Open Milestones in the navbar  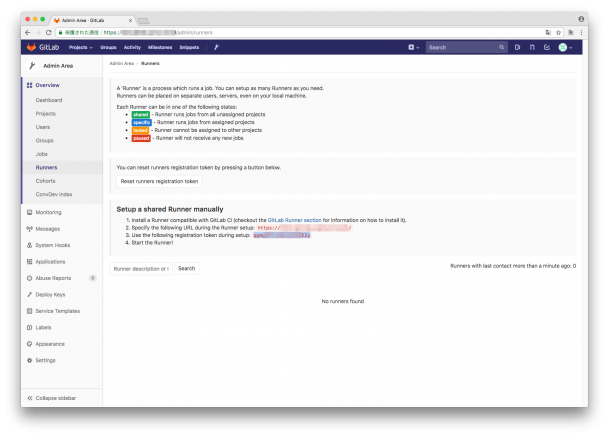coord(160,47)
